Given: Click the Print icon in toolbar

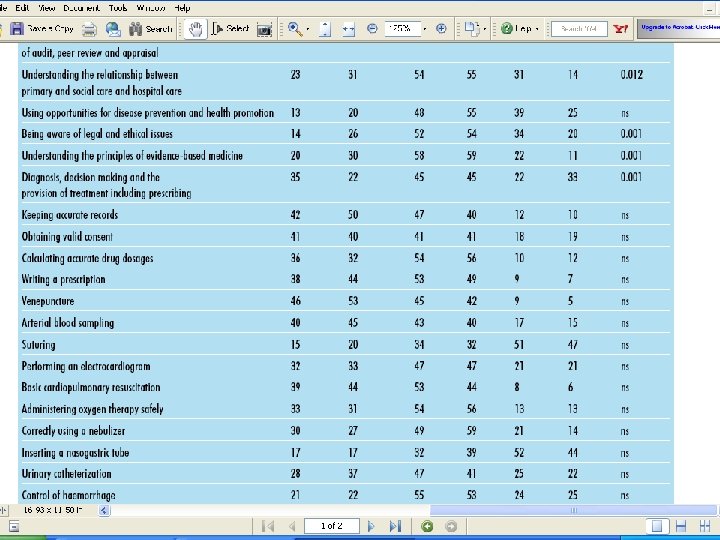Looking at the screenshot, I should tap(90, 29).
